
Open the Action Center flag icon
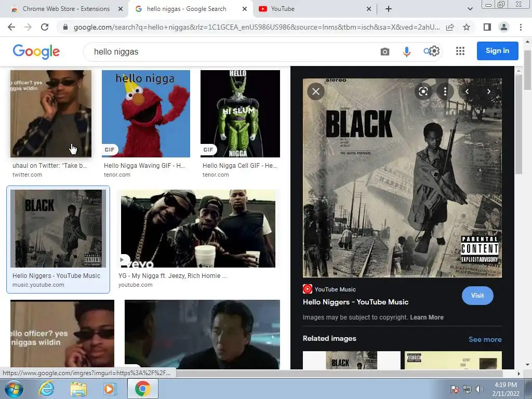pyautogui.click(x=454, y=389)
